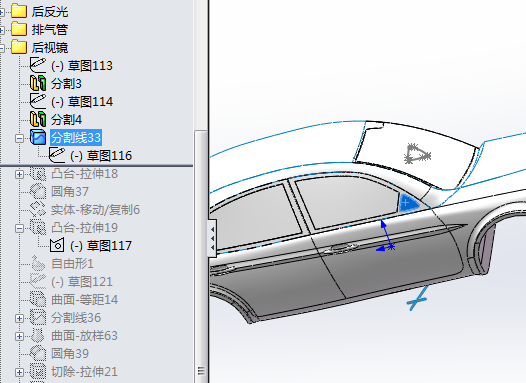526x383 pixels.
Task: Select the (-) 草图116 entry
Action: click(101, 156)
